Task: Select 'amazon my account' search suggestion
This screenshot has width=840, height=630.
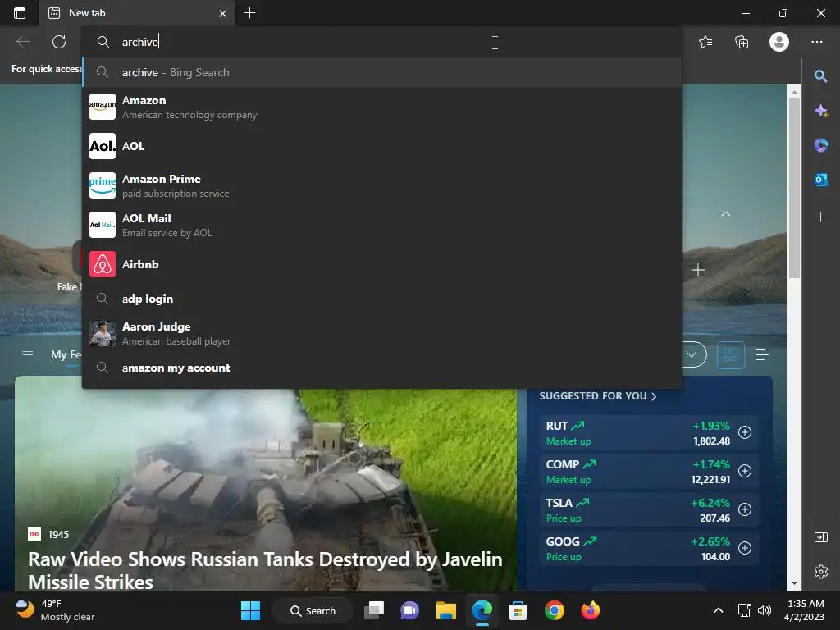Action: pyautogui.click(x=382, y=367)
